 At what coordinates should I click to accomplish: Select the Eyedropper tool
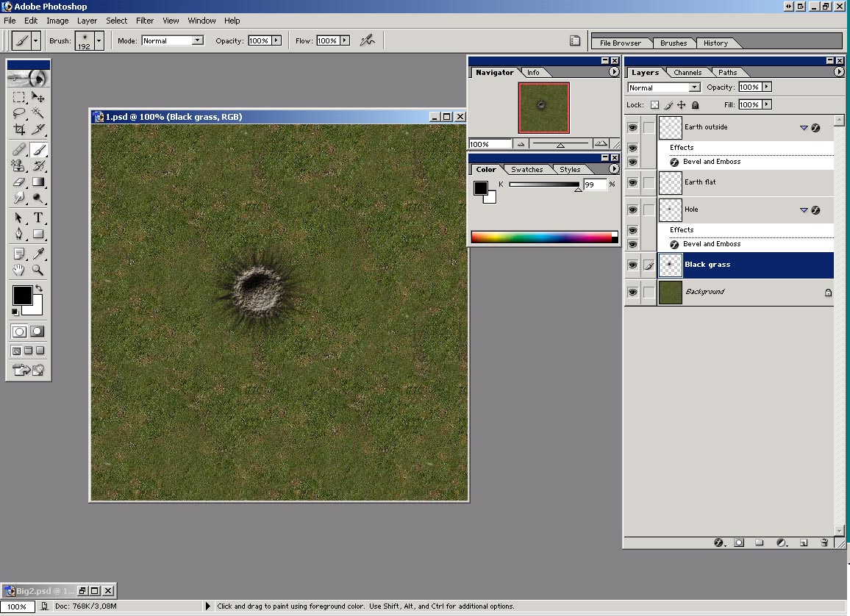pos(38,254)
